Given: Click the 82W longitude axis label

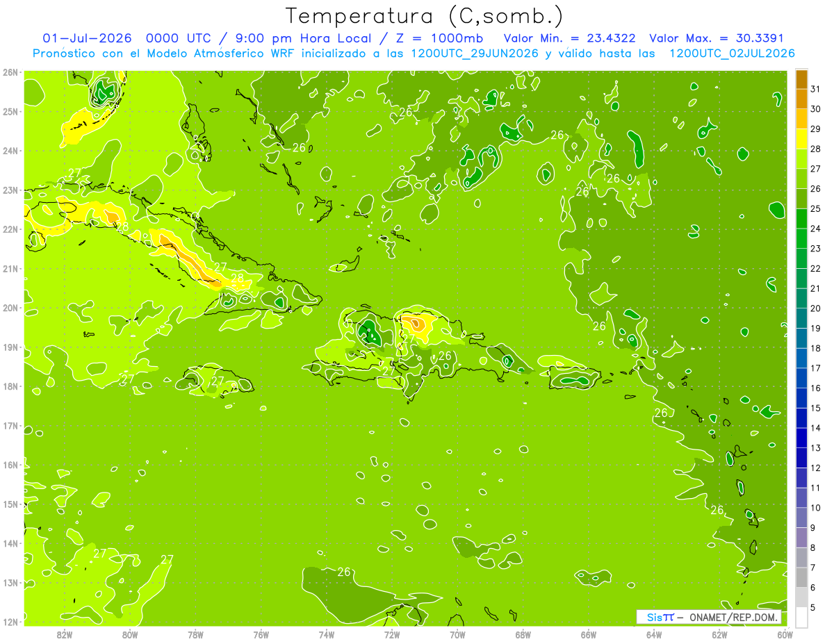Looking at the screenshot, I should (x=65, y=635).
